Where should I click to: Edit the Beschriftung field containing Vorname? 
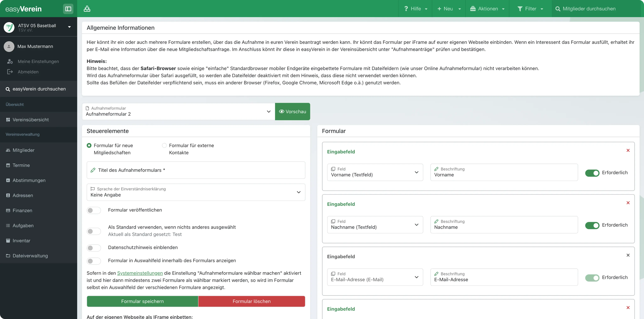(504, 172)
